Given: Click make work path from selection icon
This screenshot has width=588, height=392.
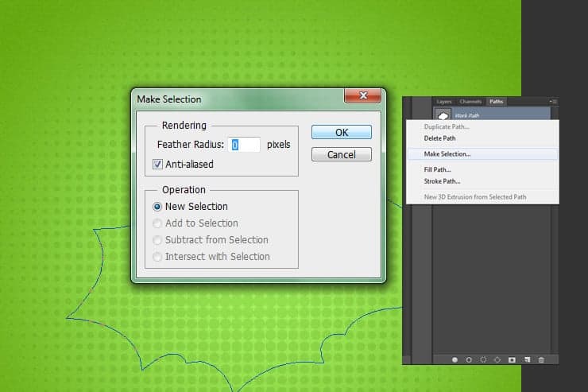Looking at the screenshot, I should tap(497, 359).
